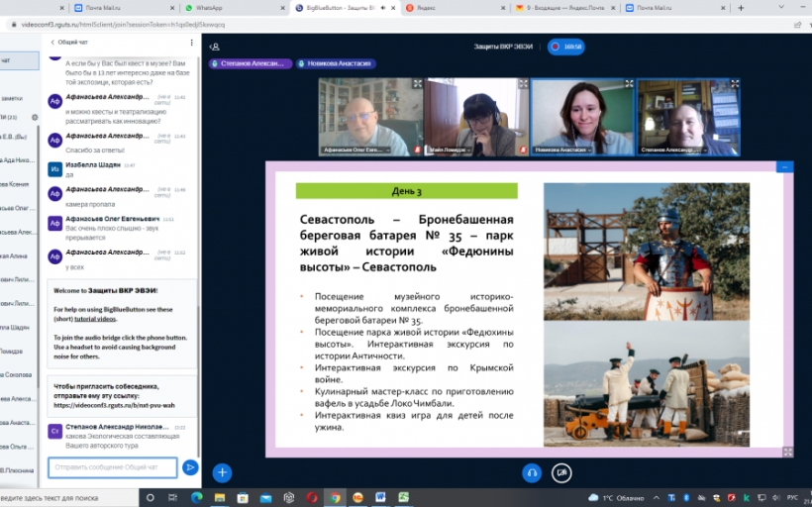Minimize the presentation with the blue button
Image resolution: width=812 pixels, height=507 pixels.
pos(784,166)
